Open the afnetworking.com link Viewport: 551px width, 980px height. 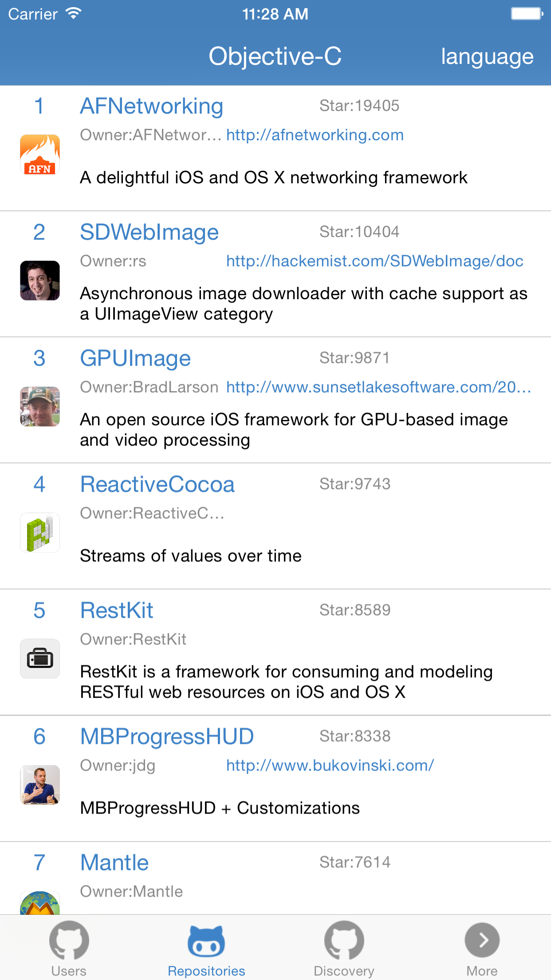315,135
